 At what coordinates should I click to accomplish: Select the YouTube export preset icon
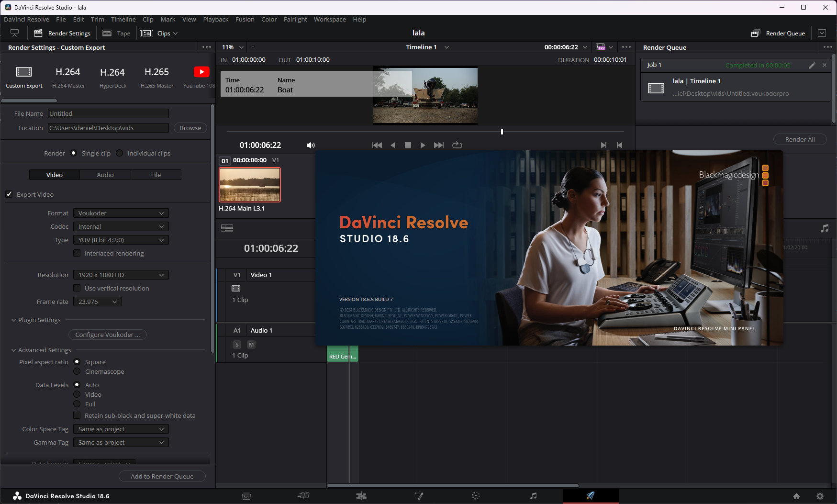201,72
